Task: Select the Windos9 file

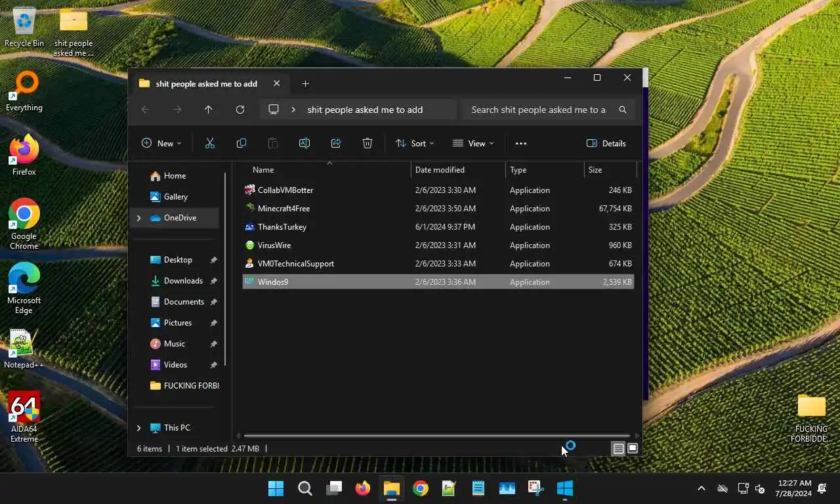Action: click(438, 282)
